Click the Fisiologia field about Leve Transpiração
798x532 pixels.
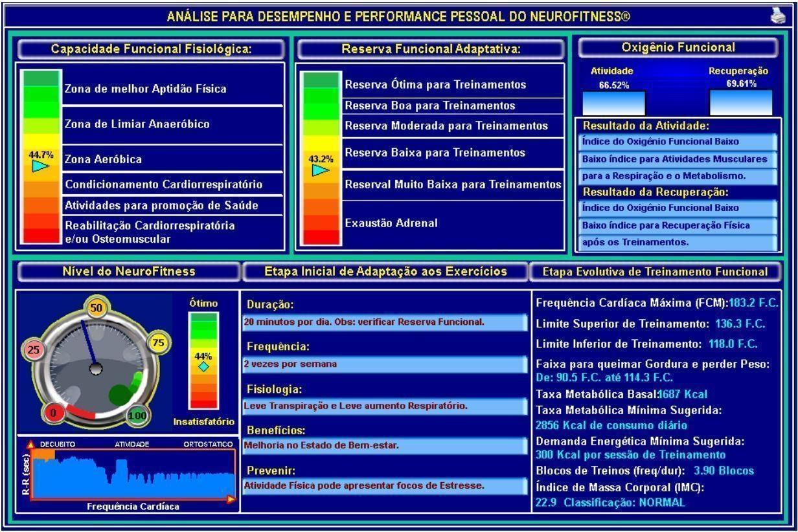[385, 406]
